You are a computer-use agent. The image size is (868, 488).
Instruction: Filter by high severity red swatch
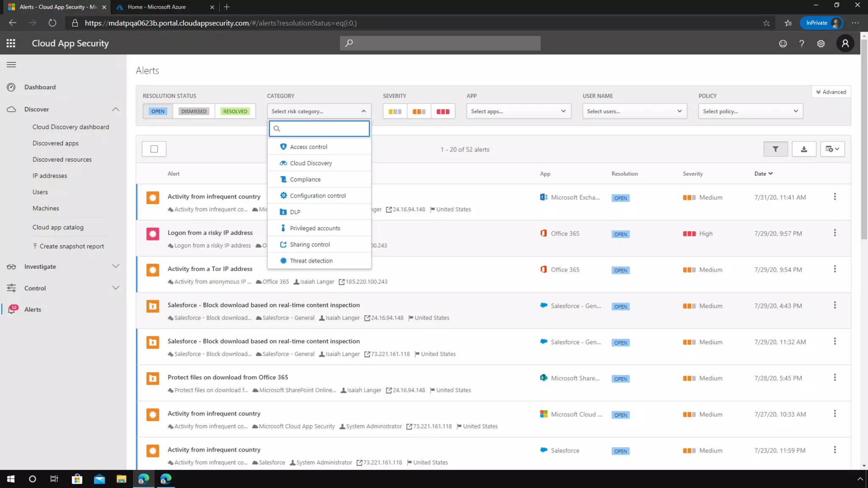[x=442, y=111]
